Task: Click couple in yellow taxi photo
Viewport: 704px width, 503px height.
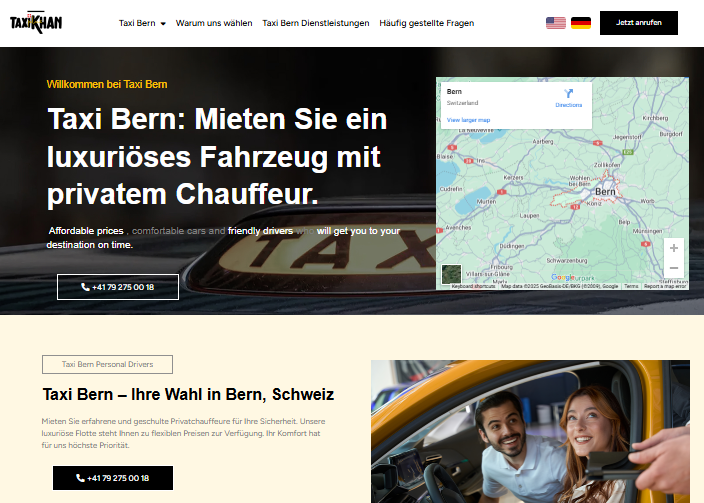Action: [530, 432]
